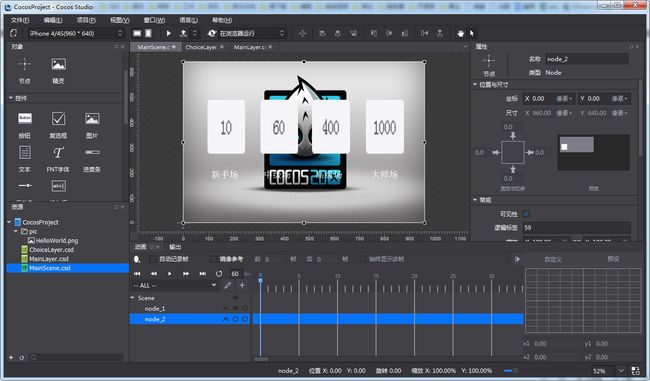The image size is (650, 381).
Task: Refresh the resources panel
Action: [22, 357]
